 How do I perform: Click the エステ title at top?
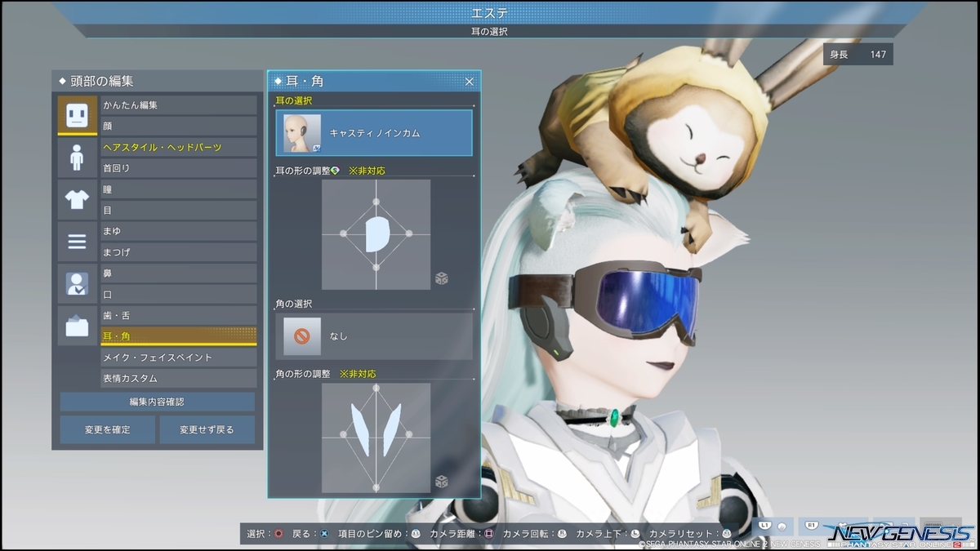[489, 13]
